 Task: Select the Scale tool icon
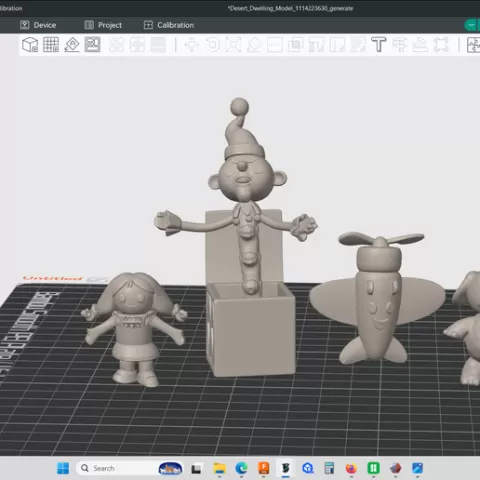click(233, 45)
